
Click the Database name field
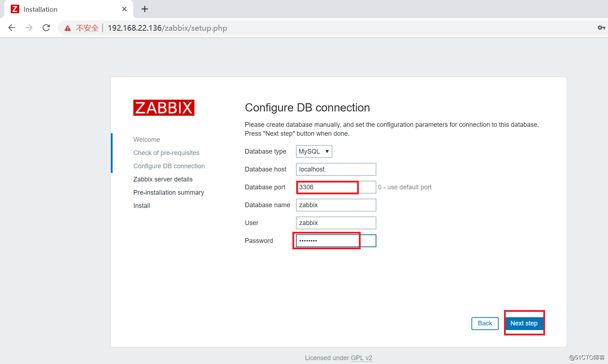(336, 205)
